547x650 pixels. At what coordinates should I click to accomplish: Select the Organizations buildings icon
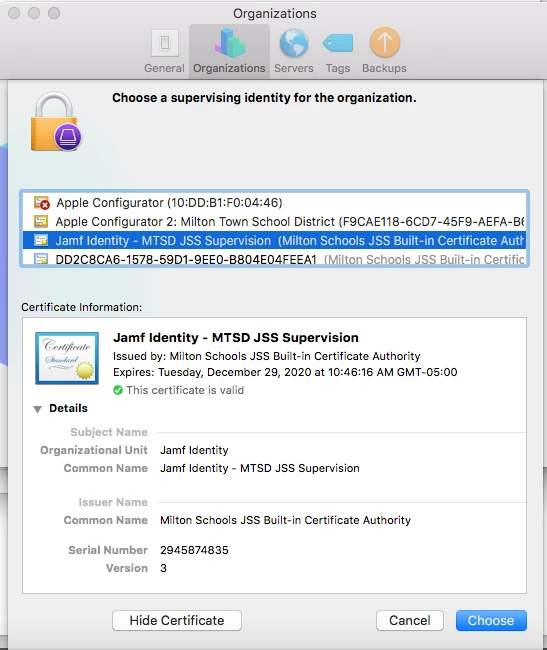[x=230, y=43]
